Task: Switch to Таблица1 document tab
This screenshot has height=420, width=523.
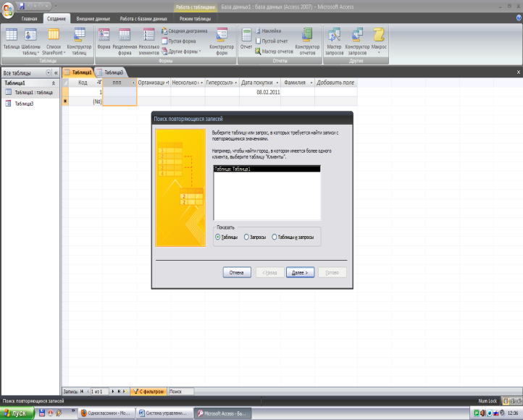Action: coord(78,72)
